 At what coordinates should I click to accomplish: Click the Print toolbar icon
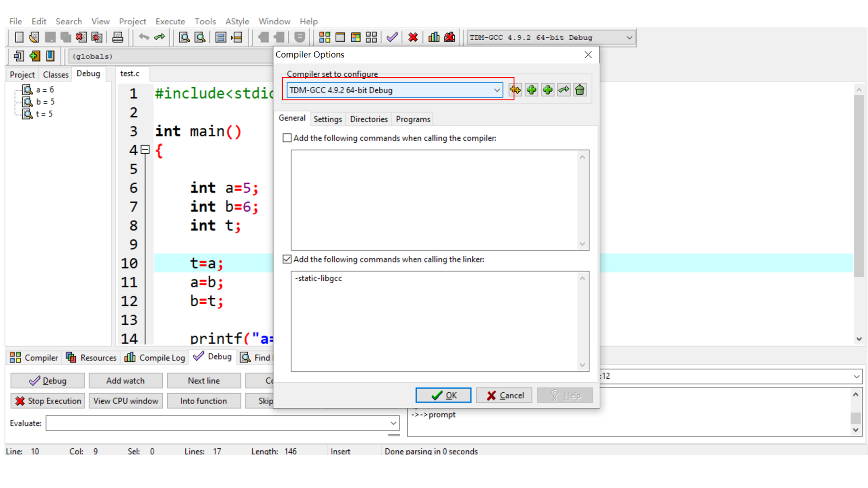pos(118,38)
